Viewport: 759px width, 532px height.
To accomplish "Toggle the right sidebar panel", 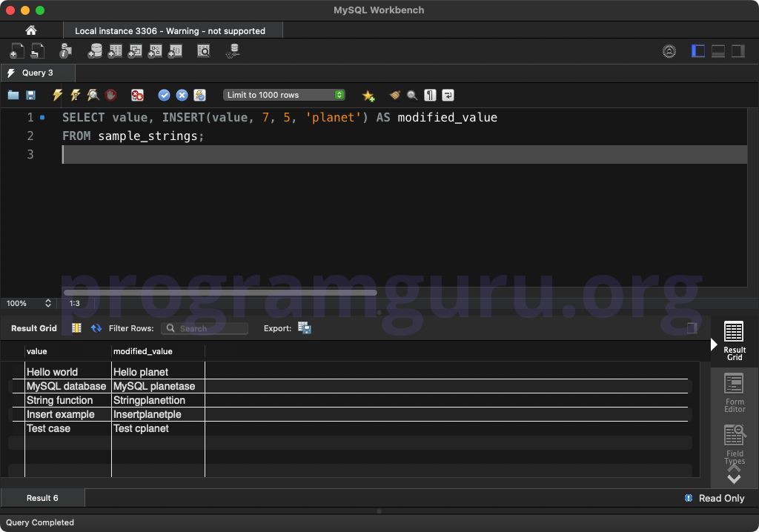I will [738, 51].
